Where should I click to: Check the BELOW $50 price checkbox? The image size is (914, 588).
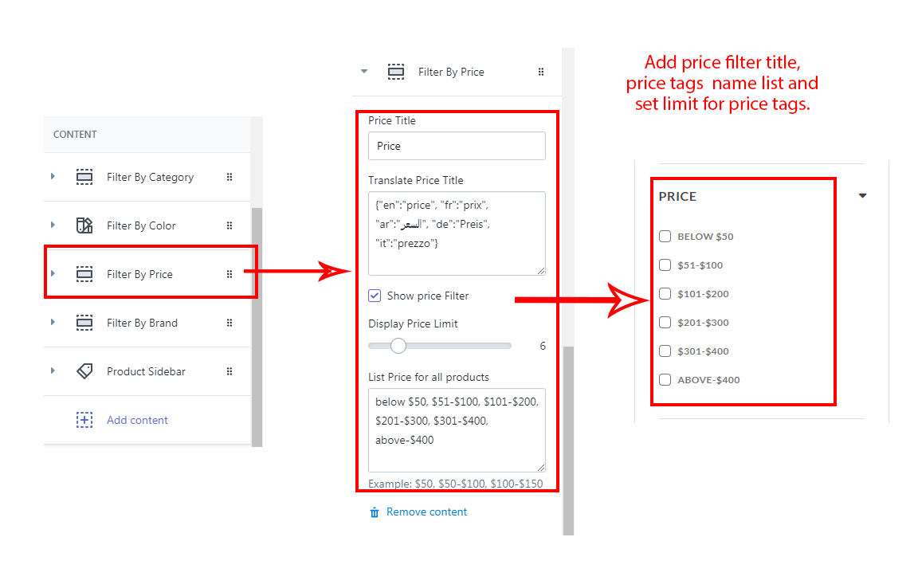[665, 237]
